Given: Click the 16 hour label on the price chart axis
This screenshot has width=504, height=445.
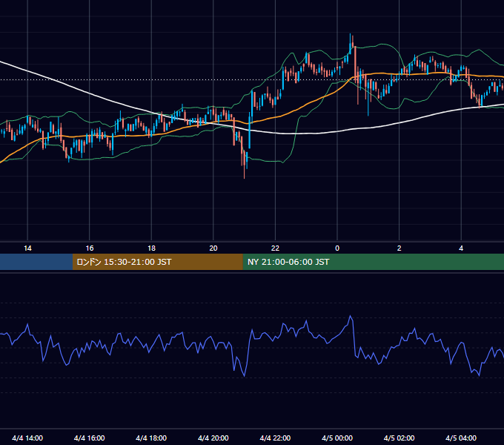Looking at the screenshot, I should click(x=90, y=248).
